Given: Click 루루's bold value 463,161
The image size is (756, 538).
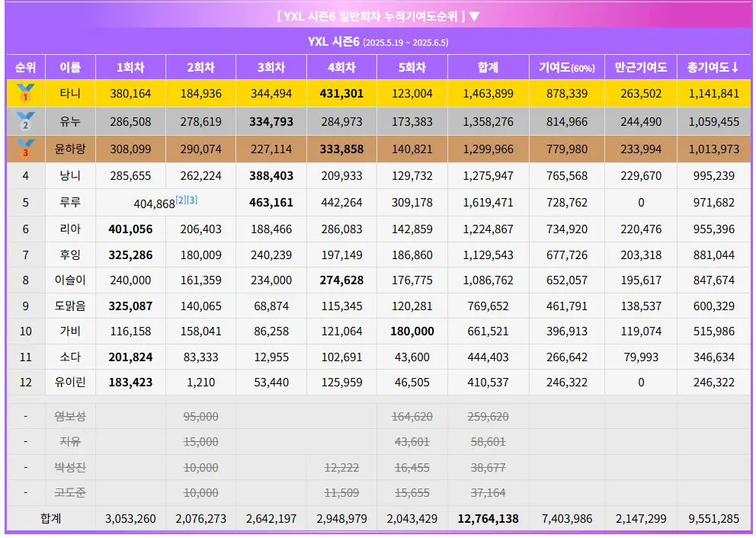Looking at the screenshot, I should (271, 203).
